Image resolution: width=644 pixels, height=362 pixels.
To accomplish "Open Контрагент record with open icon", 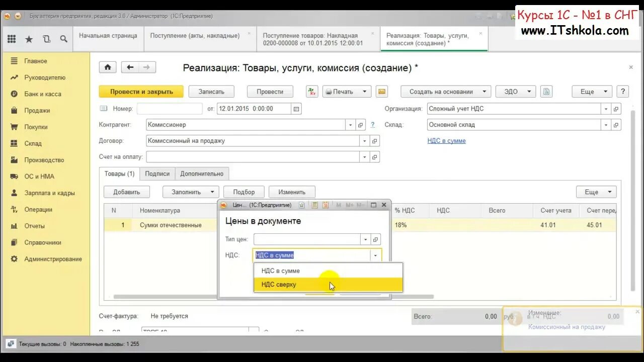I will (x=360, y=125).
